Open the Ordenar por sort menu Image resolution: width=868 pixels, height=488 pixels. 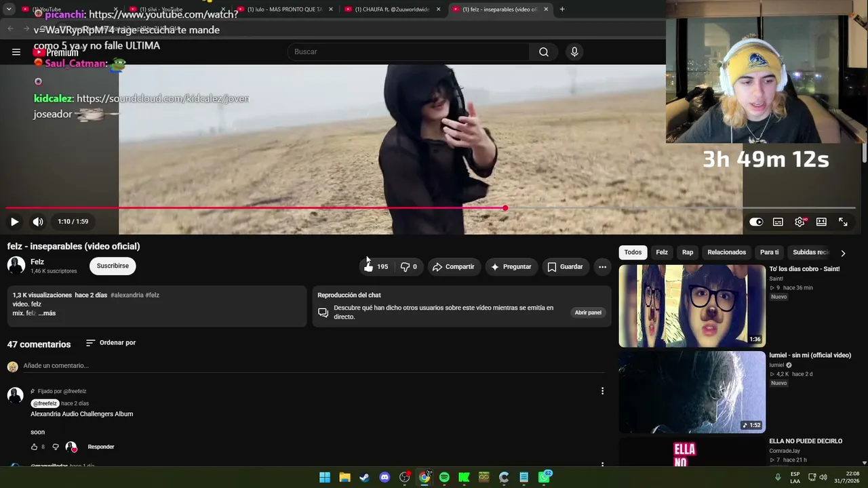(x=111, y=343)
